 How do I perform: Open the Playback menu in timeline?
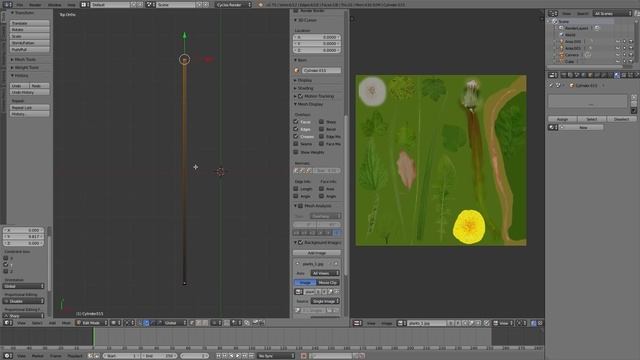[x=75, y=356]
